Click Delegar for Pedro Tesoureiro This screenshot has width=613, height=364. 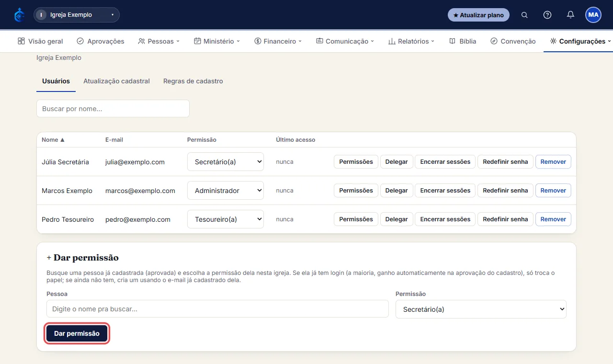pos(397,219)
